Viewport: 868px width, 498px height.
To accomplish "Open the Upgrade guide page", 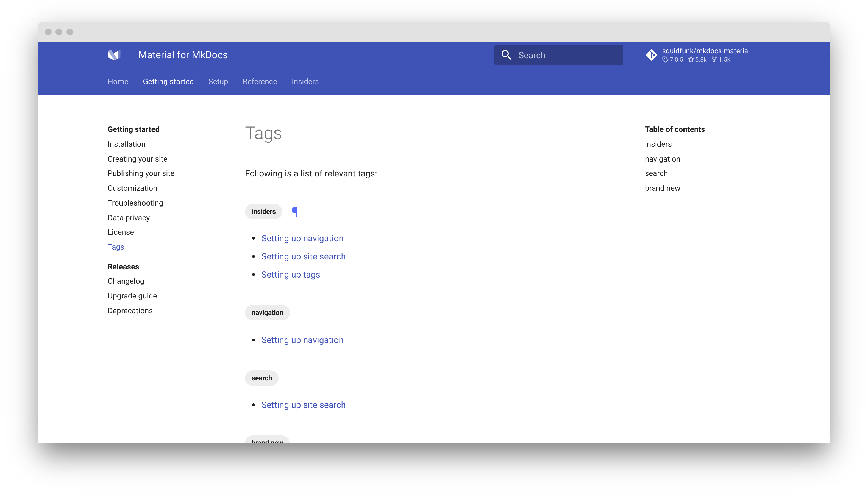I will (x=132, y=296).
